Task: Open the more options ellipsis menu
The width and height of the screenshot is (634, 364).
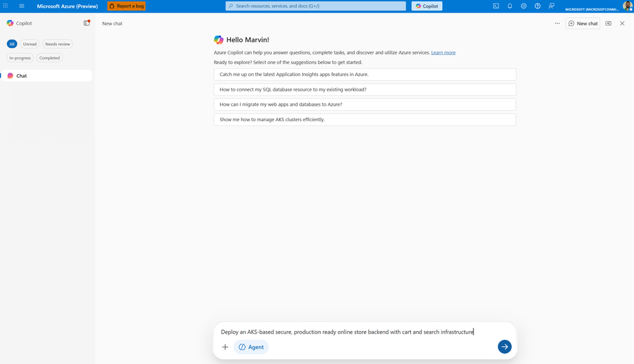Action: 557,23
